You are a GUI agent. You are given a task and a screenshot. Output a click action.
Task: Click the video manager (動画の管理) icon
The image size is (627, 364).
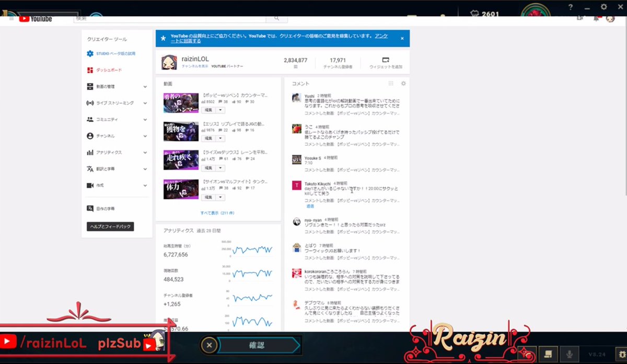coord(90,87)
